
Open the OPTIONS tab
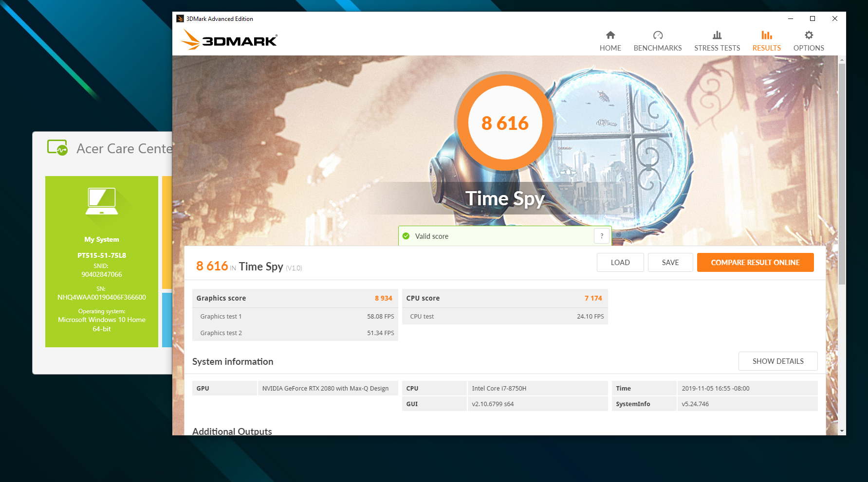pos(808,41)
